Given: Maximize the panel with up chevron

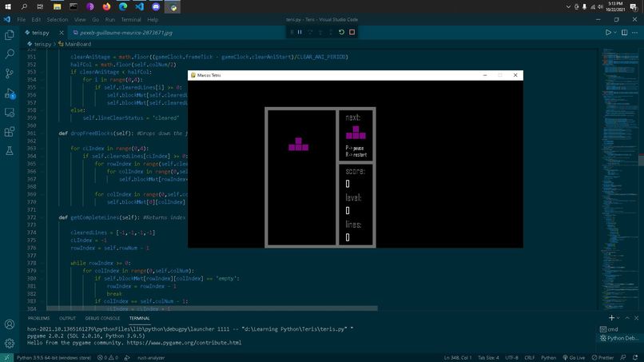Looking at the screenshot, I should [627, 318].
